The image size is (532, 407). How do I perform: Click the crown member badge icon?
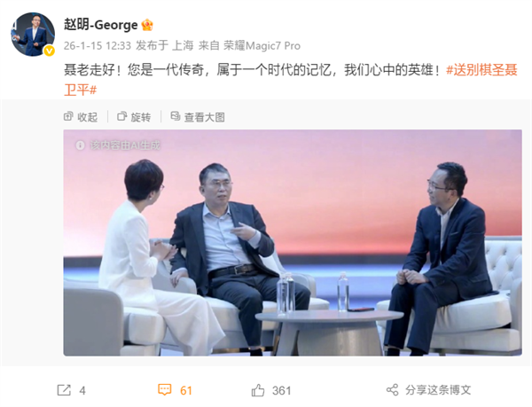point(147,25)
